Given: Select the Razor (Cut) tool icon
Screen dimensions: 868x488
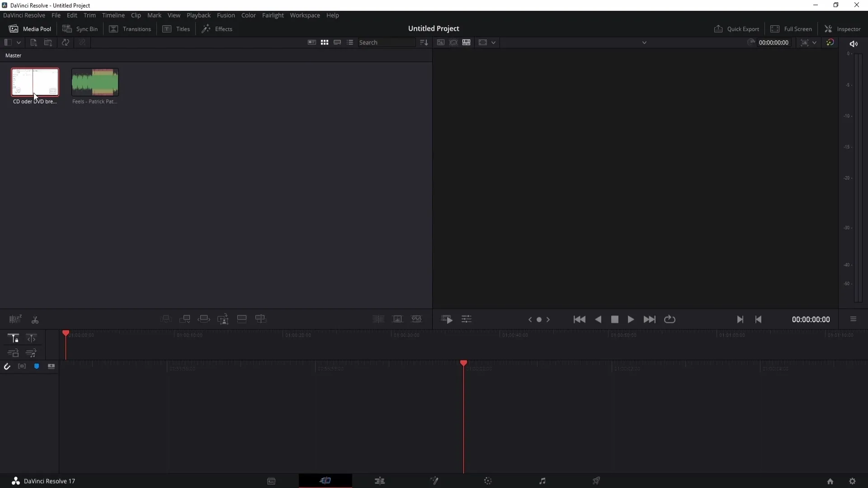Looking at the screenshot, I should coord(34,319).
